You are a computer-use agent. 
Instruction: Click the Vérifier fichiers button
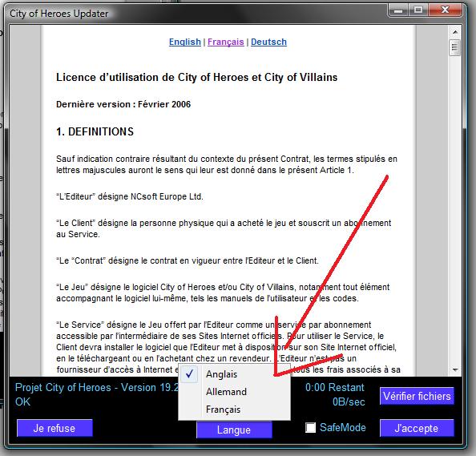417,396
